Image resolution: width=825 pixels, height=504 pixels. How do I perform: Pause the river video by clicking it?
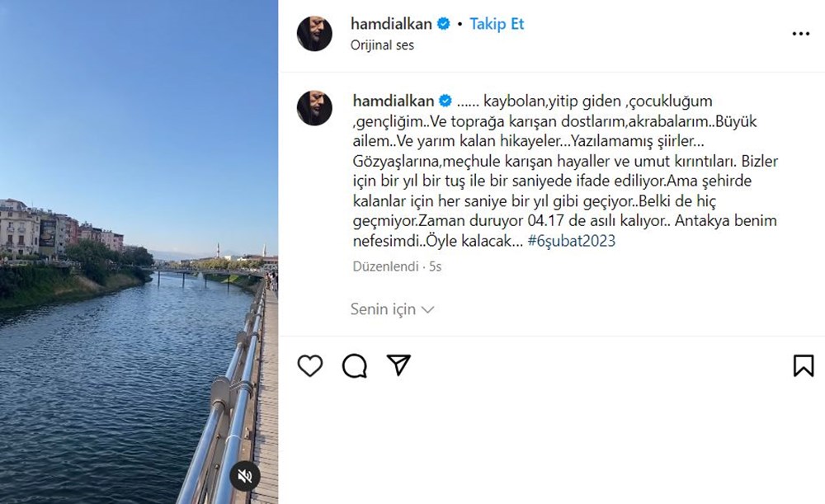pyautogui.click(x=139, y=252)
